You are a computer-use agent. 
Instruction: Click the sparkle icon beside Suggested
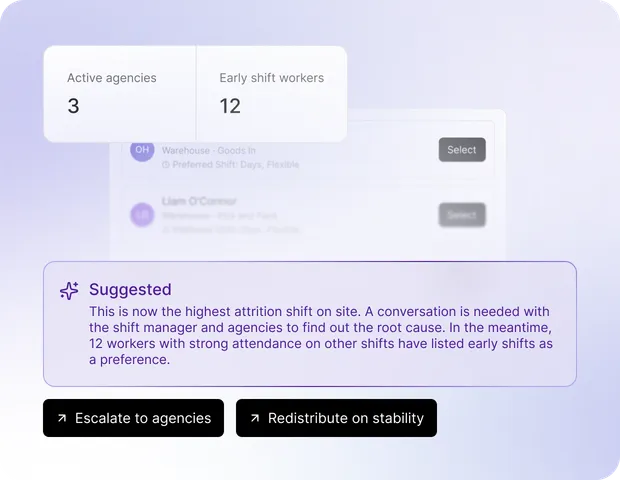click(69, 291)
